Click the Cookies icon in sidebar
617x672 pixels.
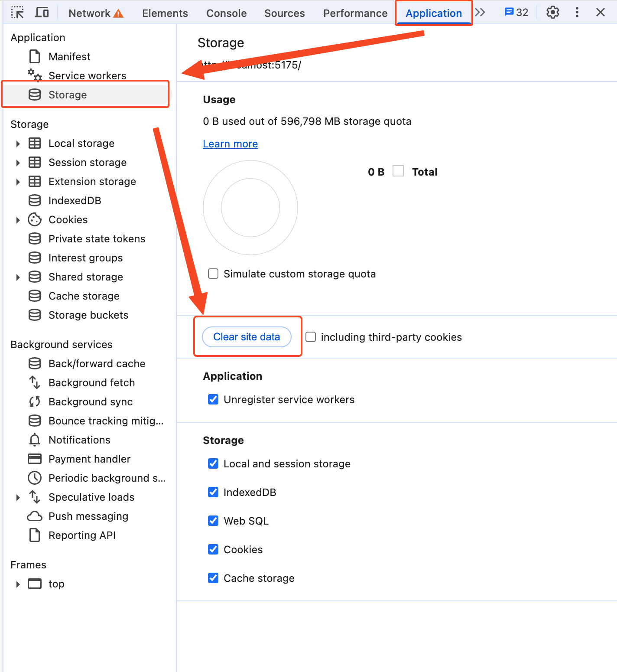coord(35,220)
